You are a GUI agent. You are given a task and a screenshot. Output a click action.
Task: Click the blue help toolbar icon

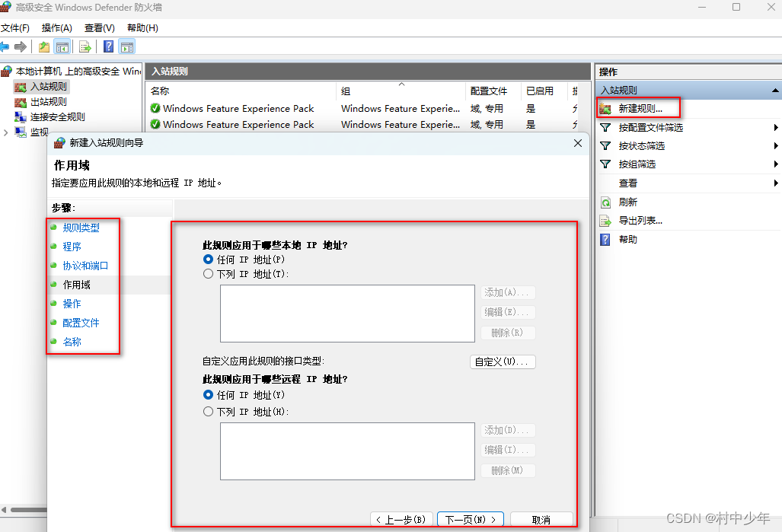point(108,47)
